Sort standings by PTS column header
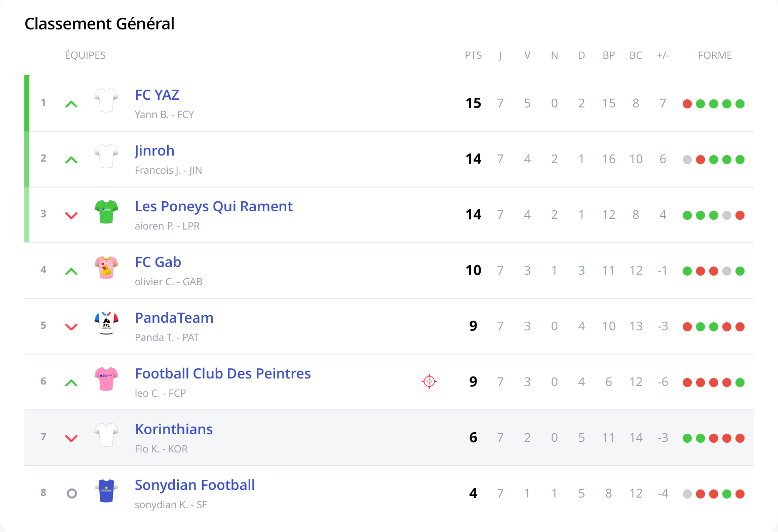778x532 pixels. tap(473, 55)
